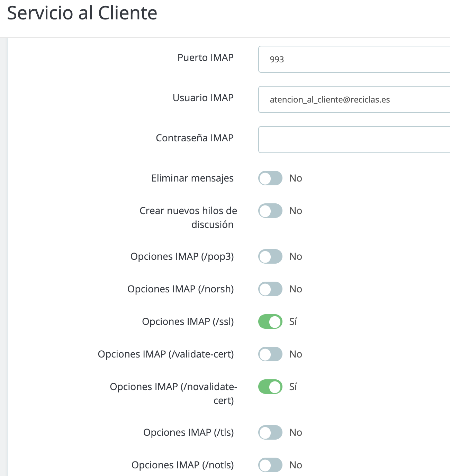Click the Opciones IMAP (/ssl) label
This screenshot has height=476, width=450.
point(188,321)
